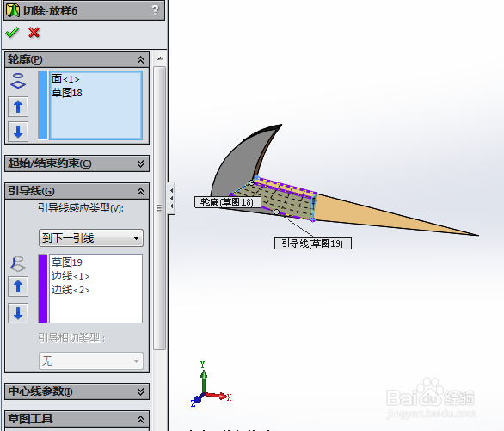The image size is (504, 431).
Task: Collapse the 引导线(G) section
Action: point(140,192)
